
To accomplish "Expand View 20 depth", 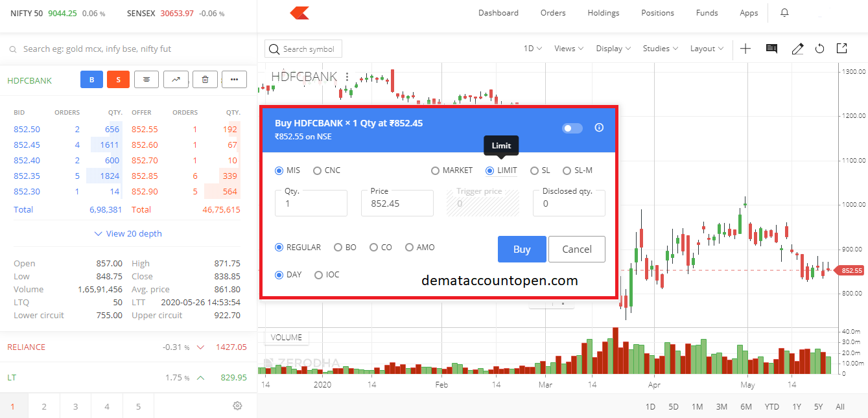I will [128, 234].
